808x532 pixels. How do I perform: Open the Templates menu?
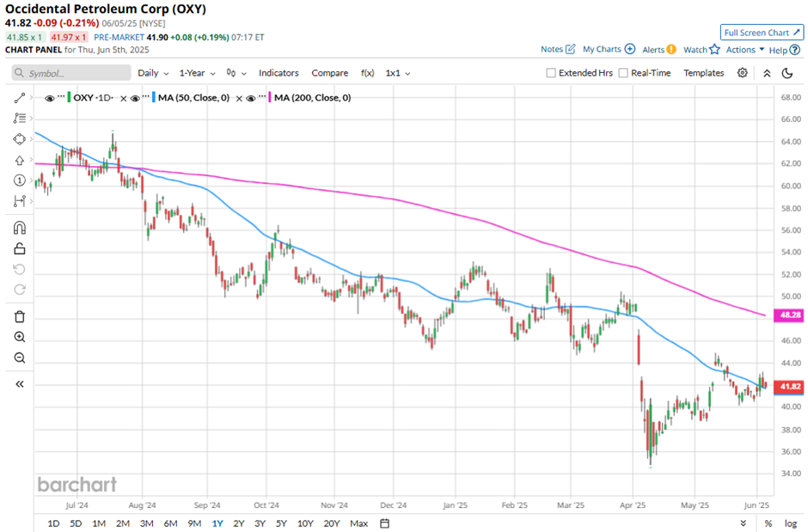[x=703, y=73]
